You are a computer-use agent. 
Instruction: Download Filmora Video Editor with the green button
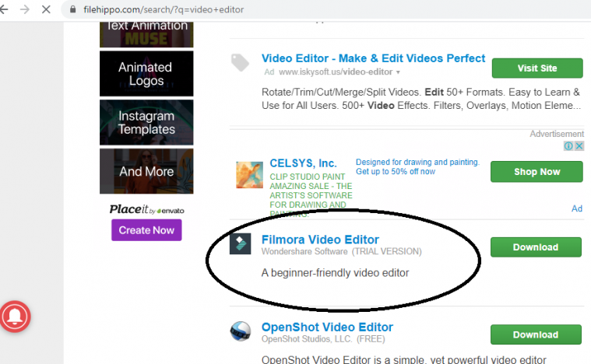536,247
